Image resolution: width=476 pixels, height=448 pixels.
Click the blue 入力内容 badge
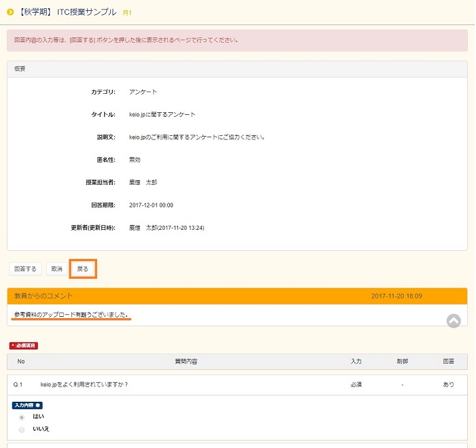click(27, 405)
